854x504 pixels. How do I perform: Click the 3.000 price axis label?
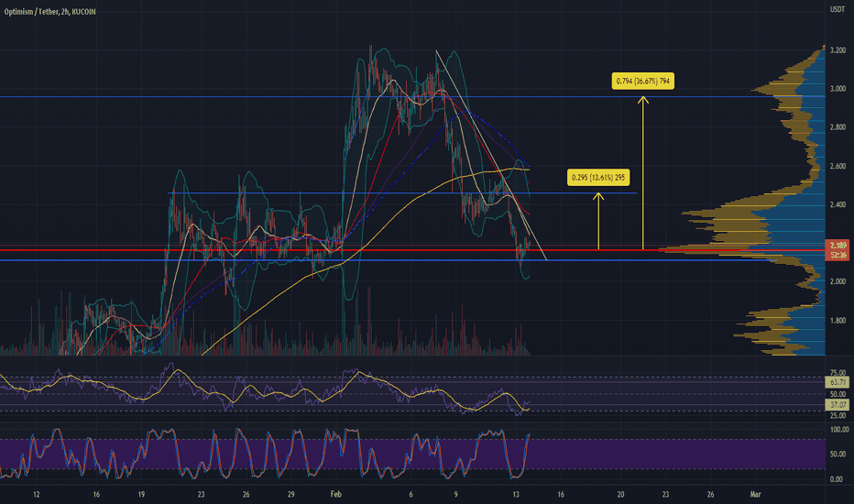(838, 89)
